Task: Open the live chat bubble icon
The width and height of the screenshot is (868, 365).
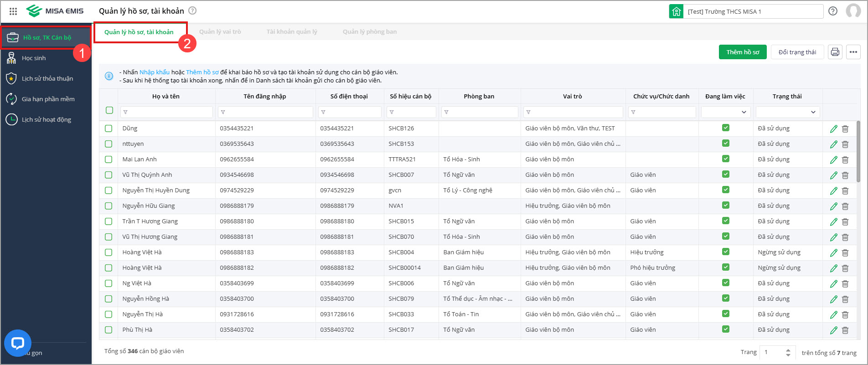Action: coord(18,343)
